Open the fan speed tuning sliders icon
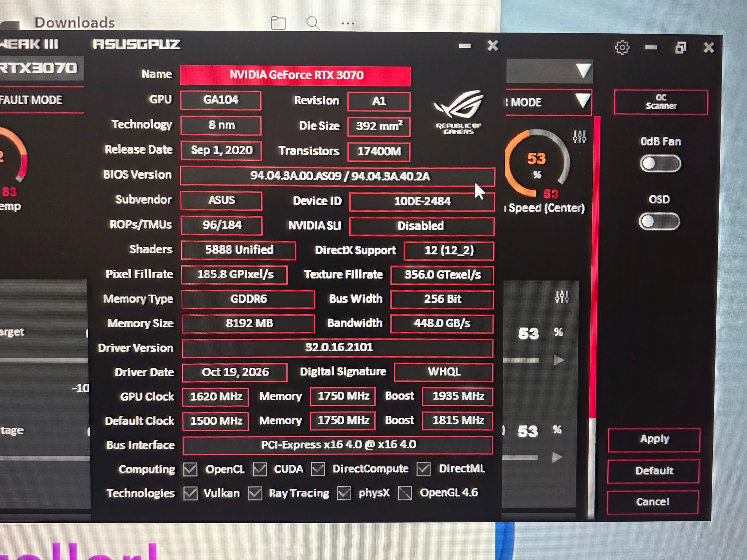747x560 pixels. pyautogui.click(x=580, y=137)
